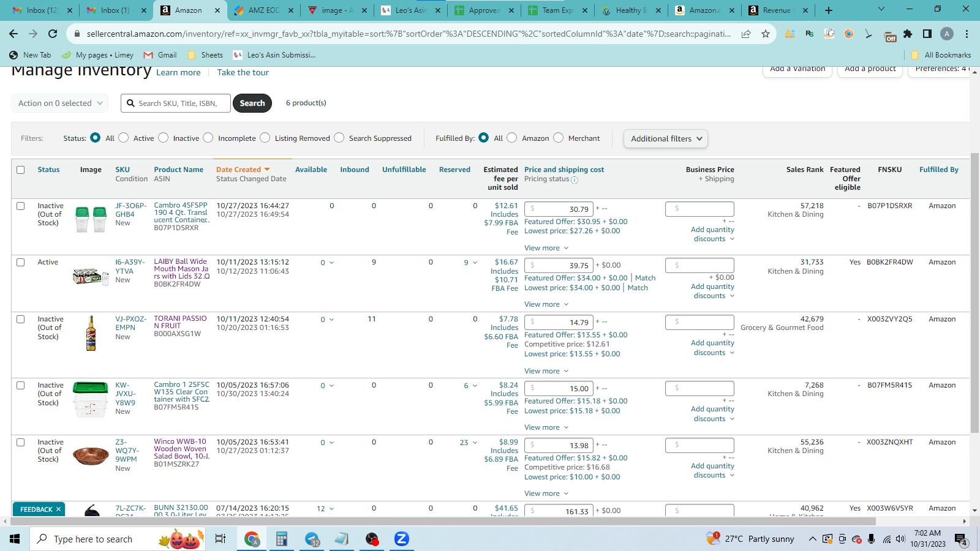Expand available dropdown for BUNN row showing 12
Viewport: 980px width, 551px height.
pos(325,509)
